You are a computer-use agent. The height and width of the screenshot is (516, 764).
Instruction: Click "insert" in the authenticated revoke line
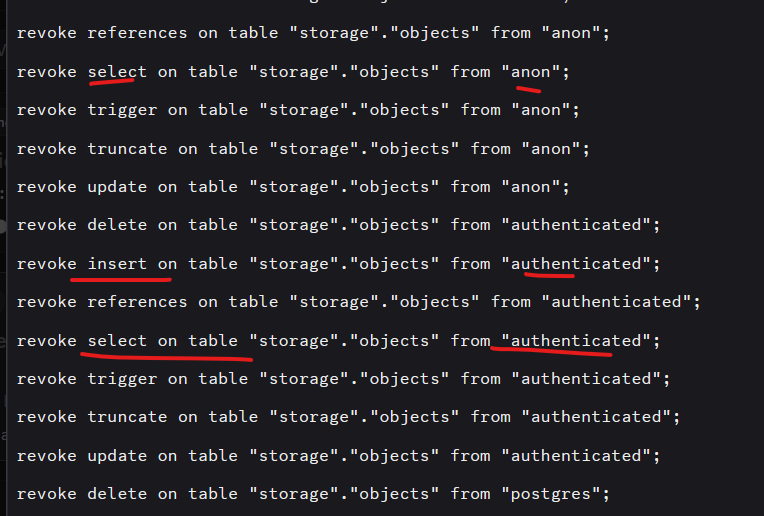[117, 263]
